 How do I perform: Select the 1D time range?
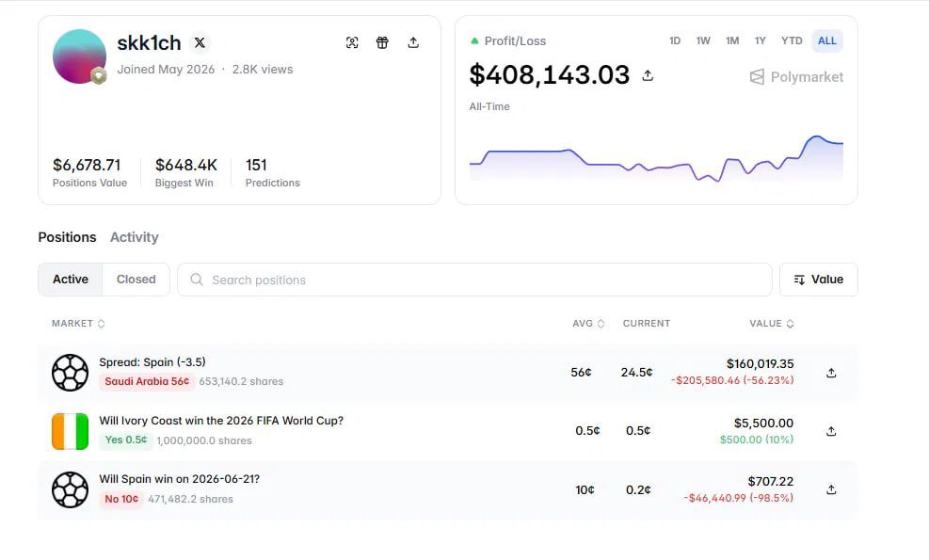(675, 40)
